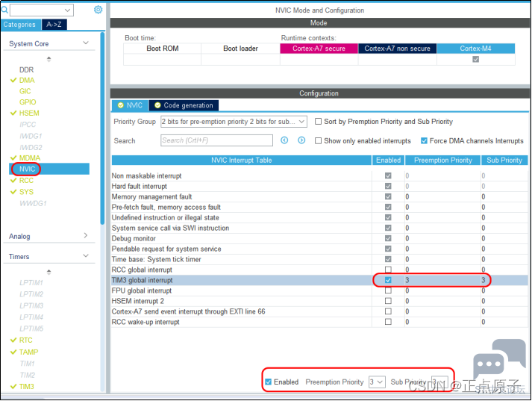Select Cortex-A7 non secure context header
Viewport: 532px width, 401px height.
(397, 49)
